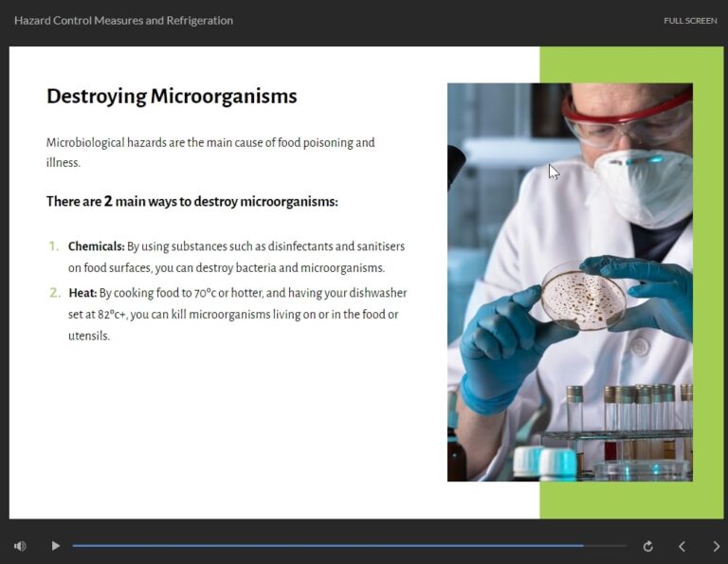728x564 pixels.
Task: Seek to the unplayed end of the progress bar
Action: click(x=605, y=546)
